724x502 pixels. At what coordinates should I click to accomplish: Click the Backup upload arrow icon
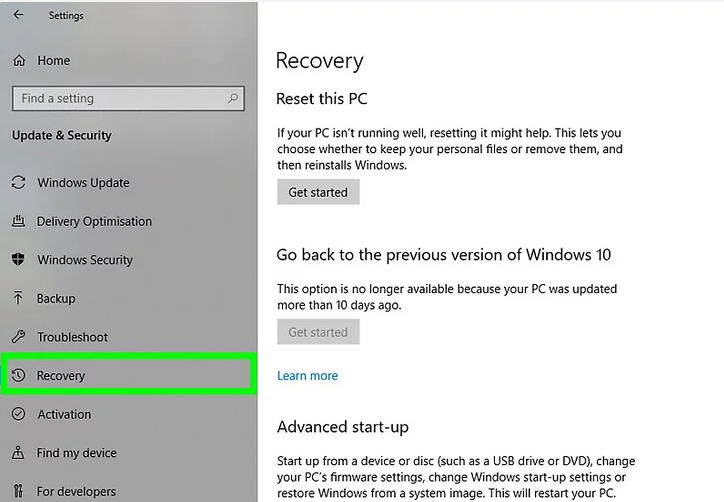click(18, 298)
